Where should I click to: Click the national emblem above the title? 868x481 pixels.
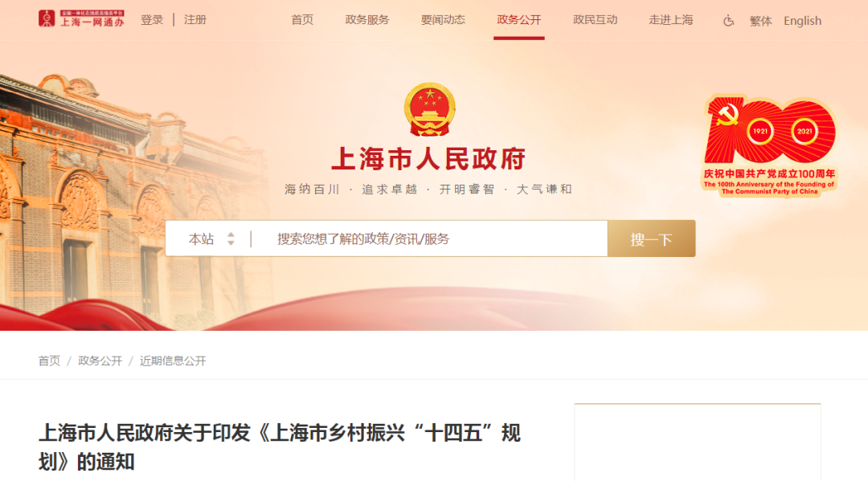[429, 109]
